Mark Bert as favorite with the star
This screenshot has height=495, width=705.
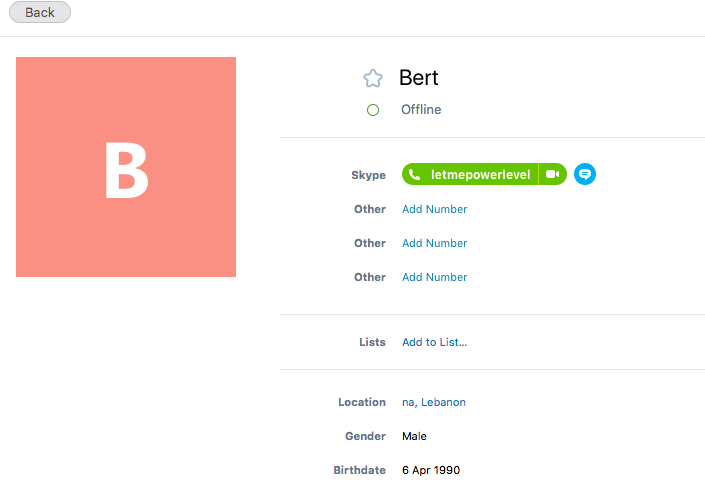[373, 78]
